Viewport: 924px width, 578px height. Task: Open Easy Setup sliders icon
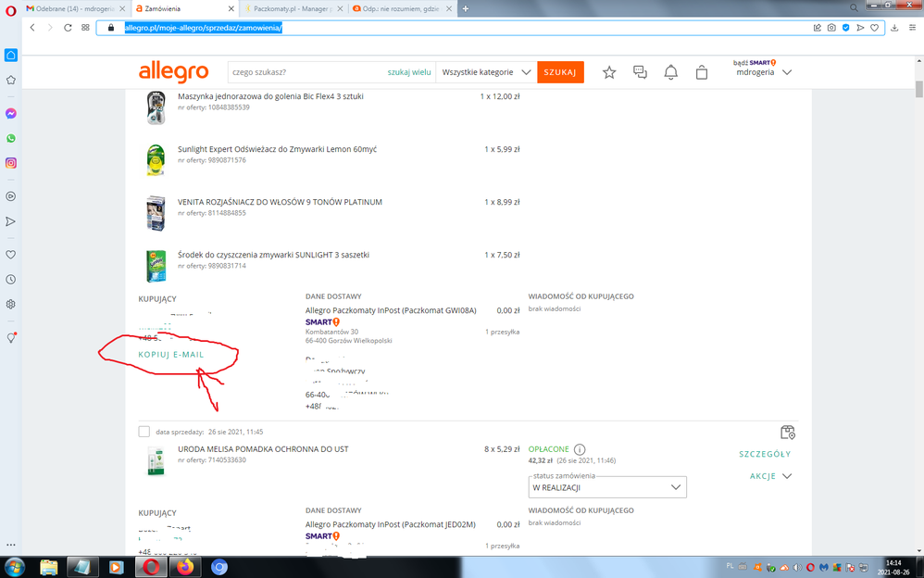click(x=912, y=28)
